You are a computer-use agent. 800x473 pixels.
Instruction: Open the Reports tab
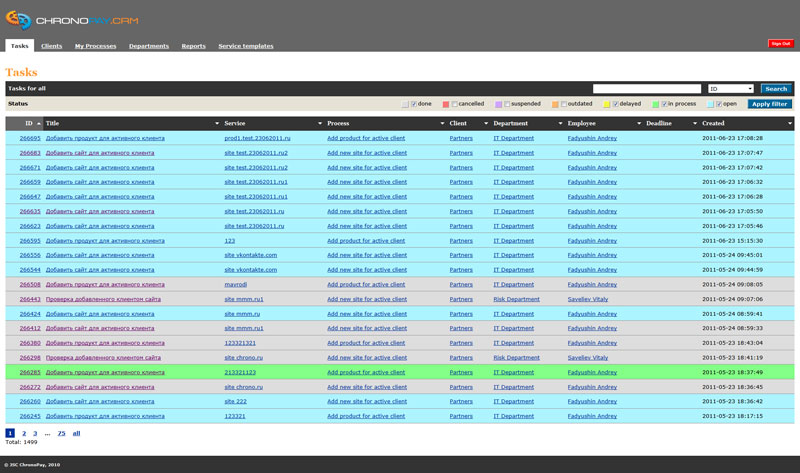(x=193, y=46)
